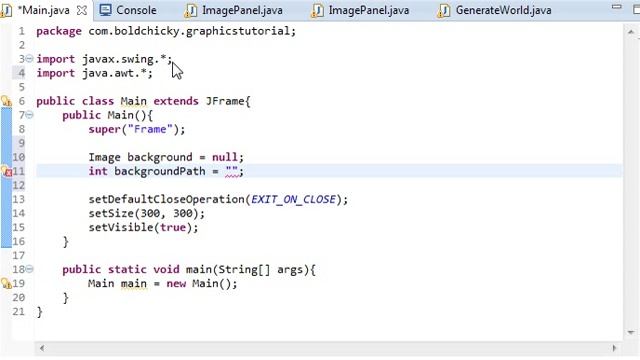Click the vertical scrollbar down arrow
Viewport: 640px width, 360px height.
coord(631,333)
